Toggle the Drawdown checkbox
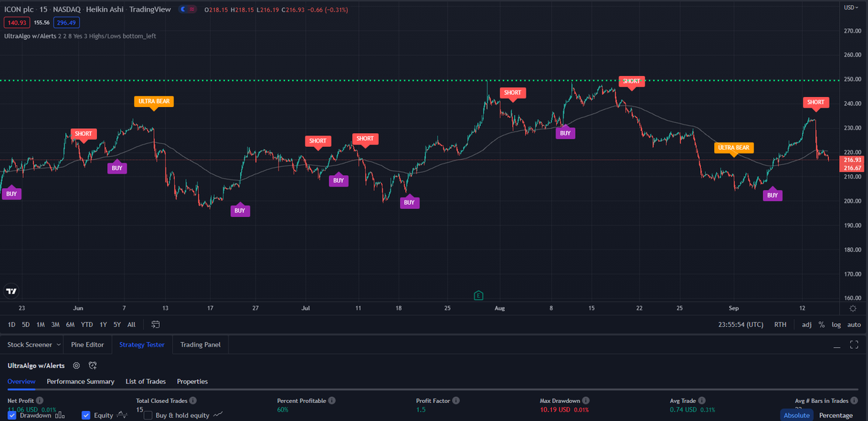This screenshot has height=421, width=868. pyautogui.click(x=12, y=415)
